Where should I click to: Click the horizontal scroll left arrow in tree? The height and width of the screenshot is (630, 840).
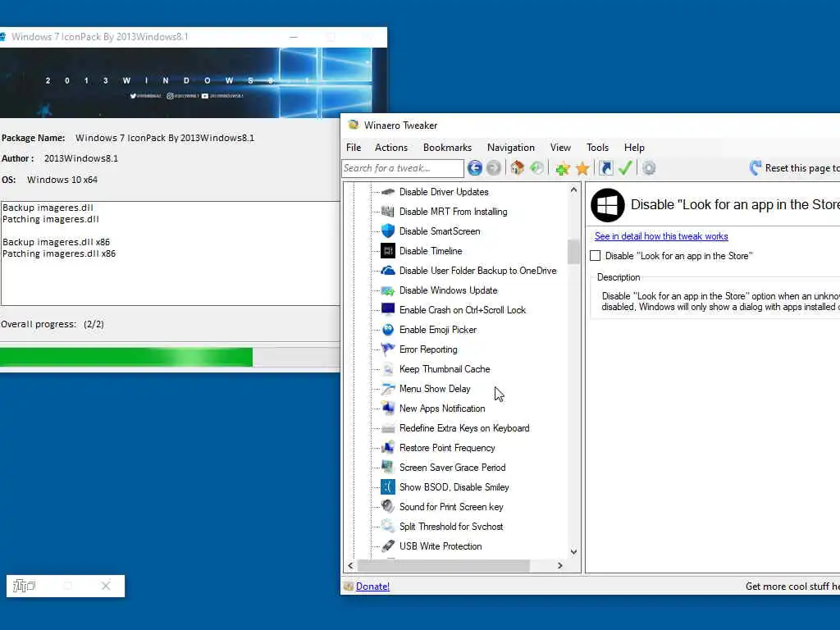click(x=350, y=566)
